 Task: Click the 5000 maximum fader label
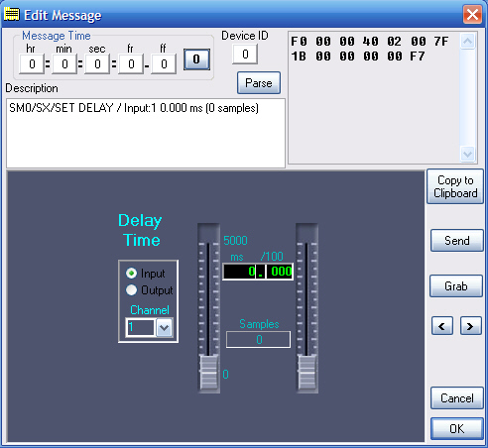pyautogui.click(x=235, y=240)
